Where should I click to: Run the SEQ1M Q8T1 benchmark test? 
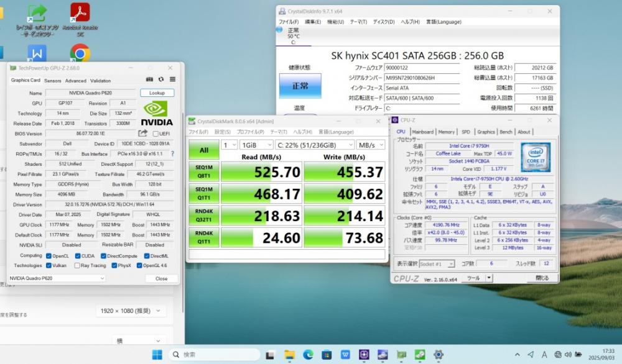[204, 172]
